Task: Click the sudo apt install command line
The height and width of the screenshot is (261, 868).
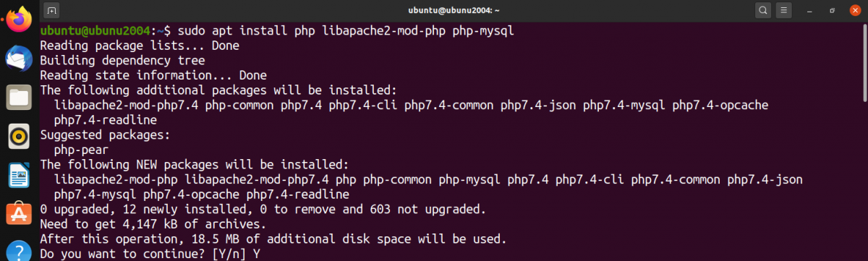Action: click(277, 31)
